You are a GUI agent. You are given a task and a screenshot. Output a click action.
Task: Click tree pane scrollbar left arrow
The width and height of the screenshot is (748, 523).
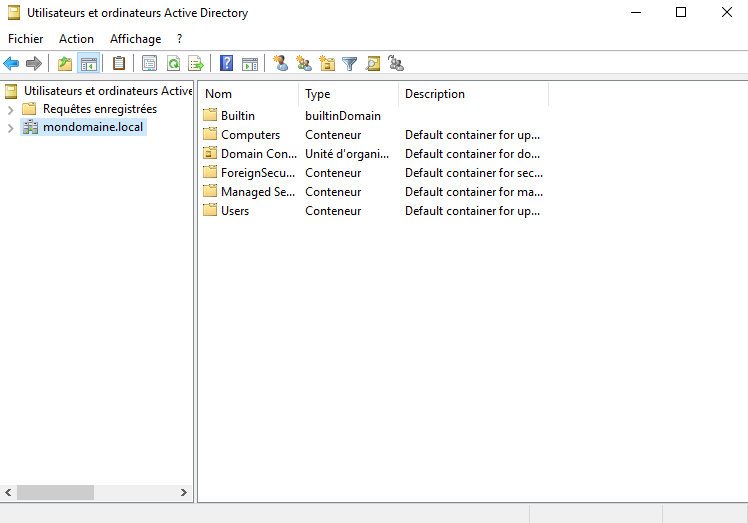point(8,492)
